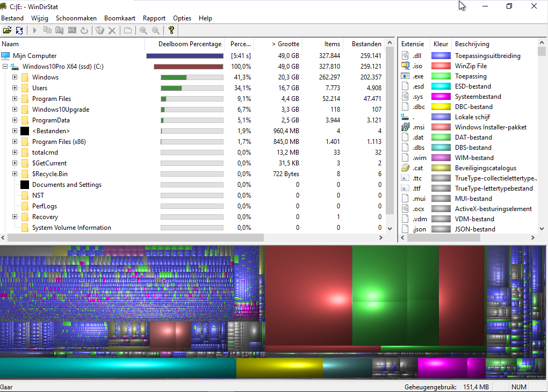The width and height of the screenshot is (548, 392).
Task: Collapse the Windows10Pro X64 (C:) drive node
Action: point(5,67)
